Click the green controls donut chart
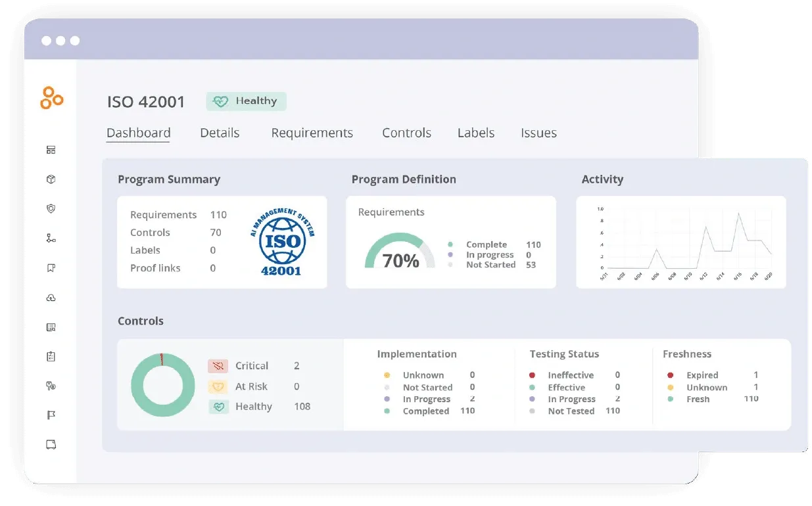This screenshot has width=812, height=506. [x=162, y=385]
